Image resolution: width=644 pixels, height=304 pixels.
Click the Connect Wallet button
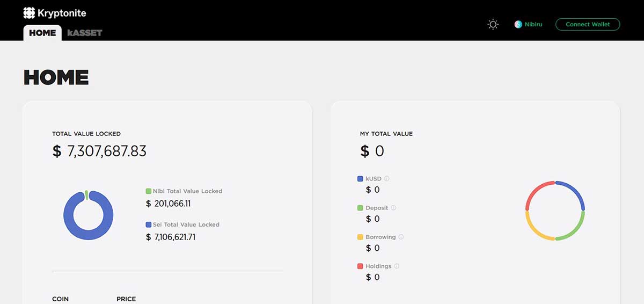588,24
